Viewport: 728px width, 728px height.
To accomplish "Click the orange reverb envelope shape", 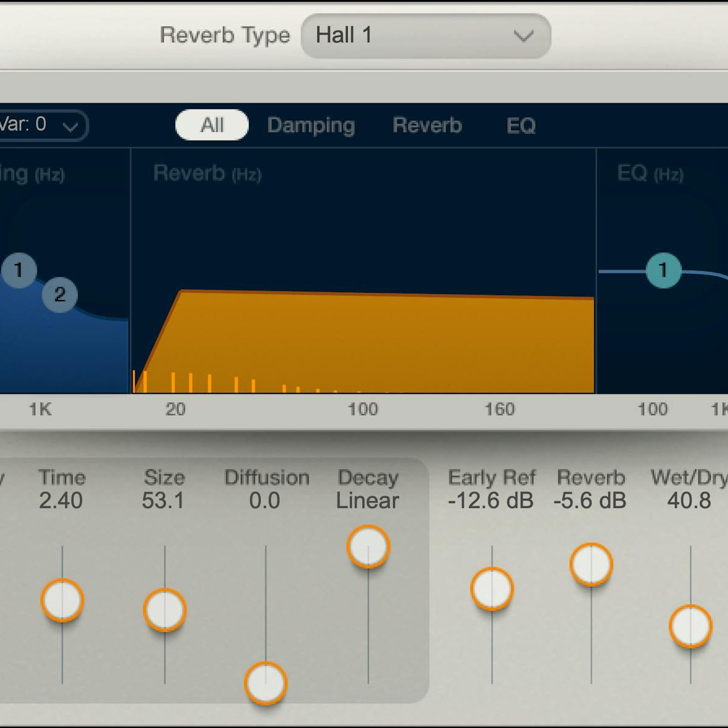I will [x=367, y=342].
